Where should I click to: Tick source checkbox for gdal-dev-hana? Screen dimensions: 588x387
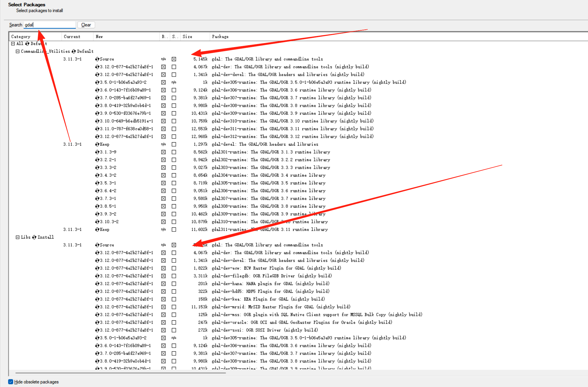click(174, 284)
